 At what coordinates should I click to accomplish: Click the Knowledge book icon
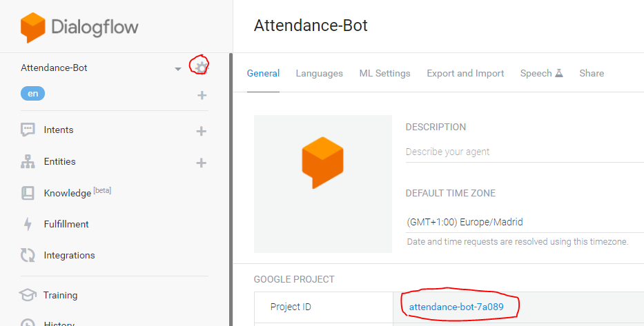tap(28, 193)
